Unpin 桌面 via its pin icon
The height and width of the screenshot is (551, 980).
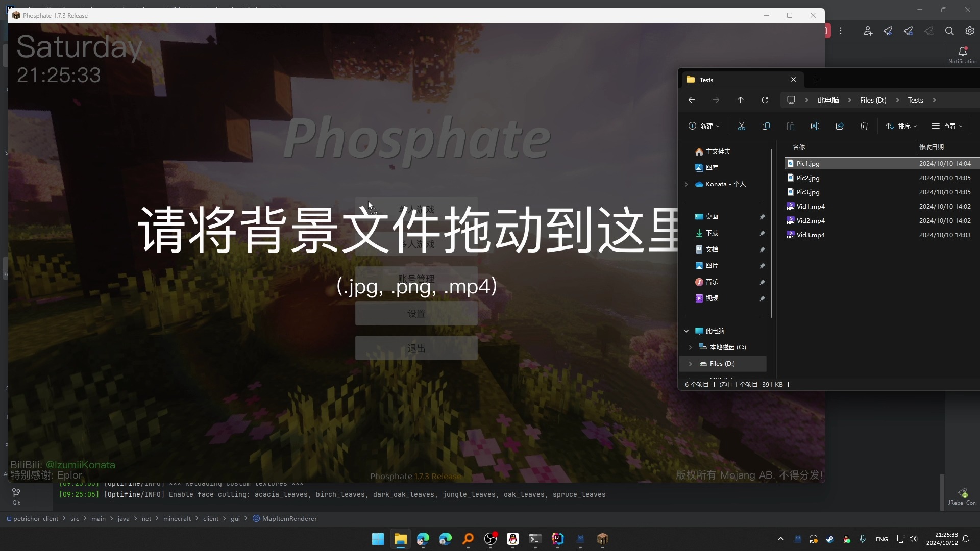point(762,217)
